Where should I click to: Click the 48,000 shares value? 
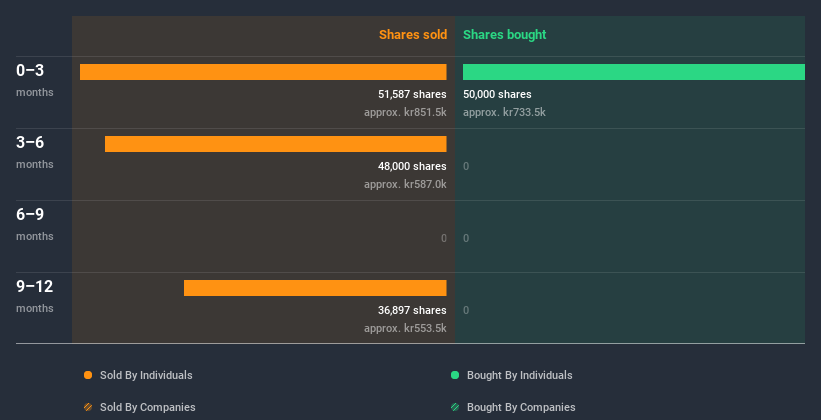[x=412, y=166]
